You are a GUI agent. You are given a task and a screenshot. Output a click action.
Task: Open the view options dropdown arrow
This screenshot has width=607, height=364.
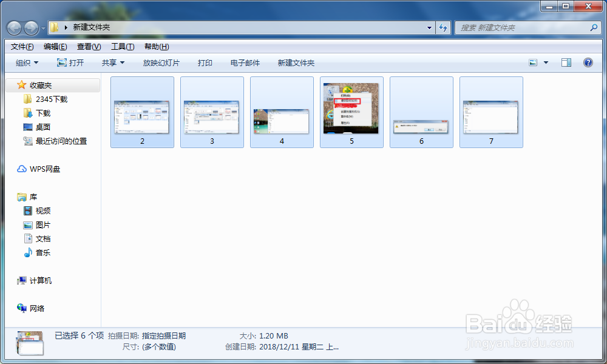tap(546, 62)
